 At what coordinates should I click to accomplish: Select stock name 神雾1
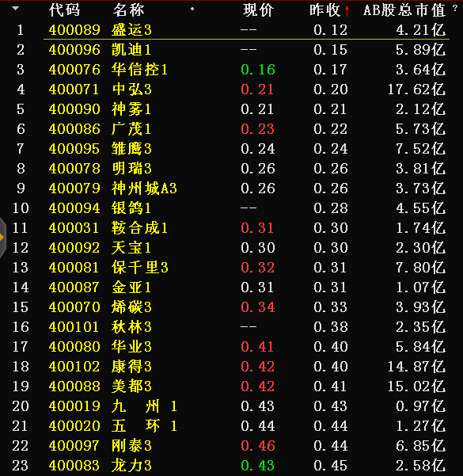131,109
